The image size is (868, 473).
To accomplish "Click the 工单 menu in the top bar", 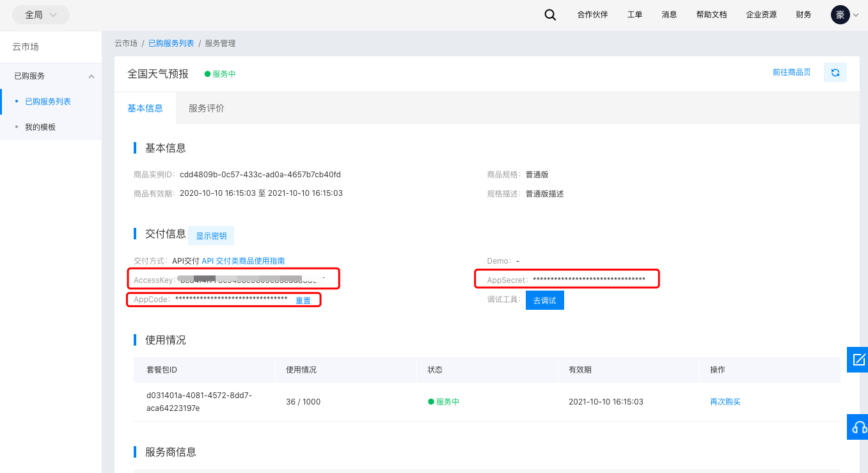I will 635,14.
